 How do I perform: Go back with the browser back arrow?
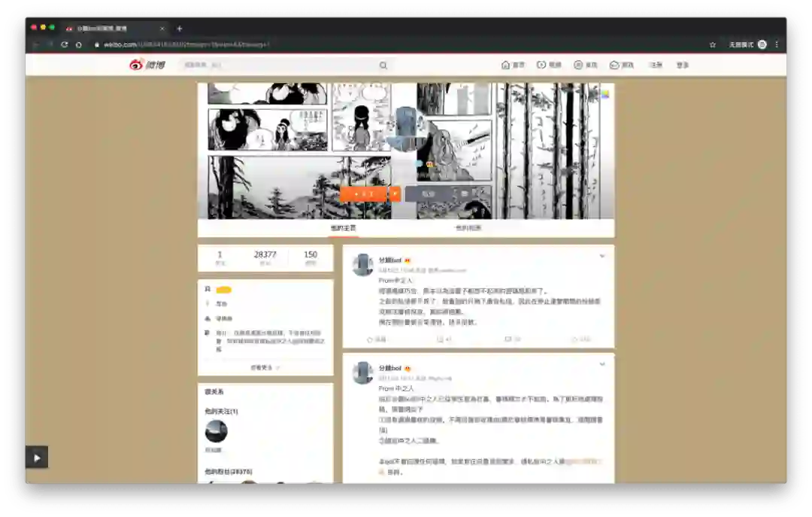[x=36, y=44]
